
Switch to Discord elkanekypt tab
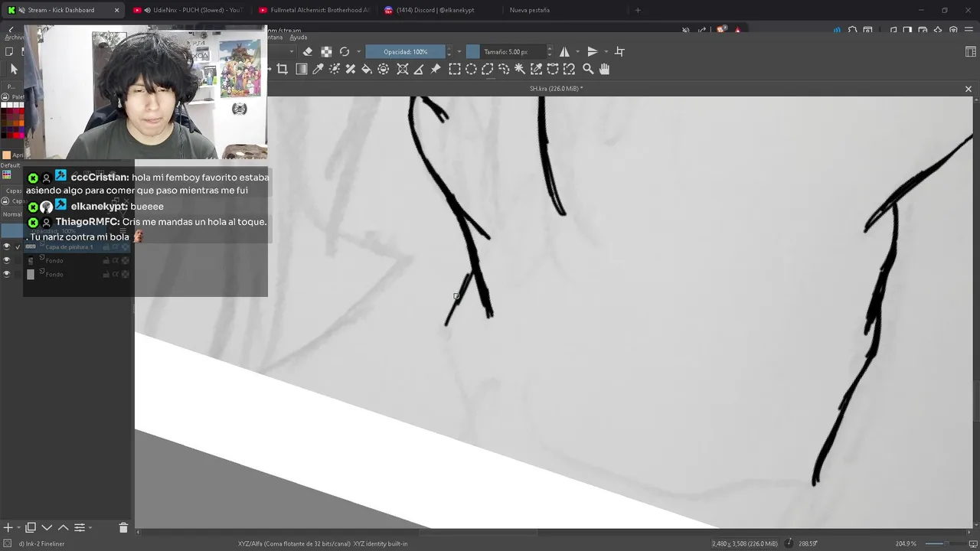(x=435, y=10)
